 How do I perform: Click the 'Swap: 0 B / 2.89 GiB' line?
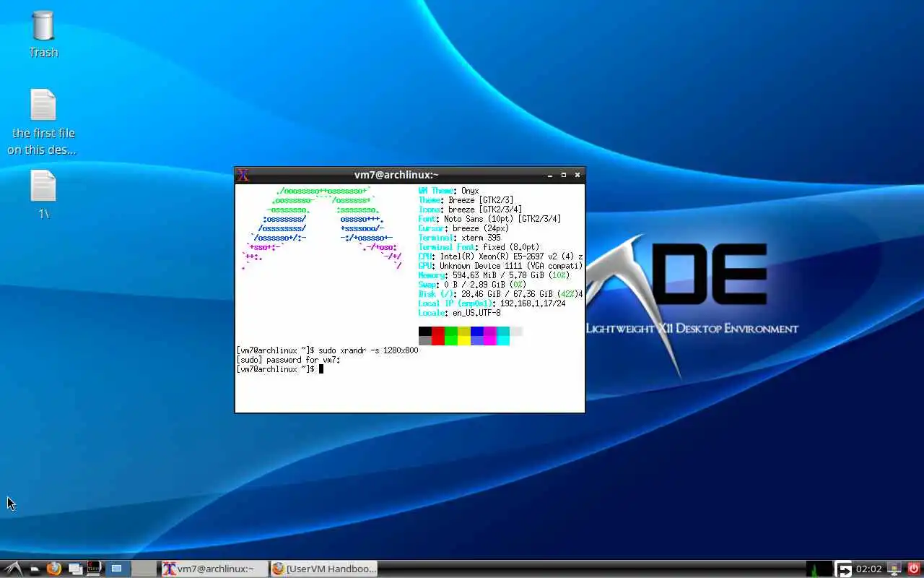click(472, 285)
